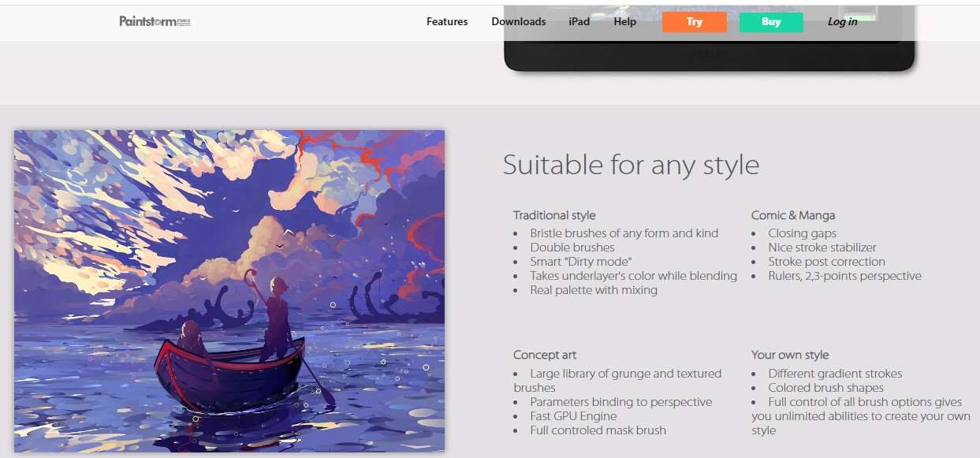This screenshot has height=458, width=980.
Task: Open the iPad nav link
Action: point(579,21)
